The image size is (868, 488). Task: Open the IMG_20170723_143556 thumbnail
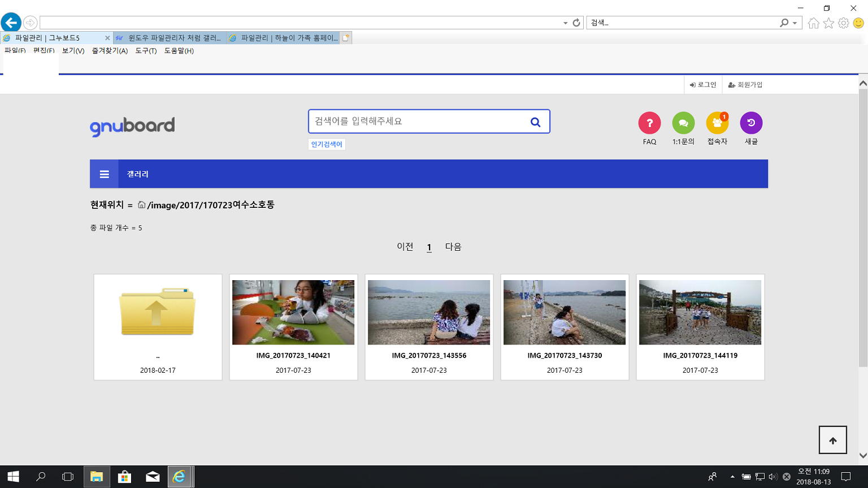[x=429, y=312]
